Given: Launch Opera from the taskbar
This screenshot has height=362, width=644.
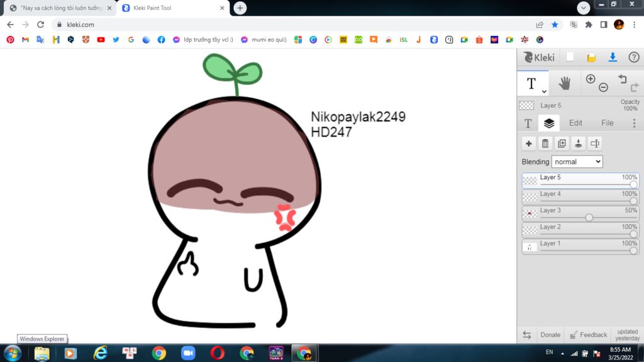Looking at the screenshot, I should point(217,353).
